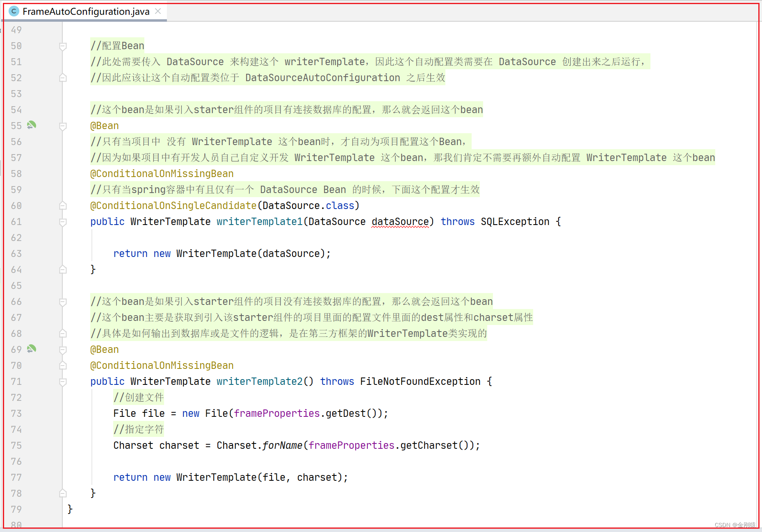Collapse the comment block starting at line 50
Screen dimensions: 762x532
(63, 46)
